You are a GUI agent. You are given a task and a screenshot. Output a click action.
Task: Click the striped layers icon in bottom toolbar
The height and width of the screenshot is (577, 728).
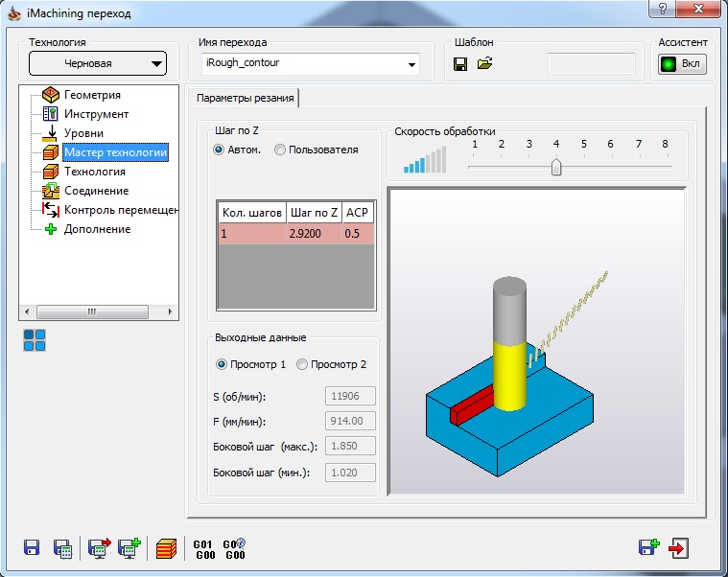point(166,548)
